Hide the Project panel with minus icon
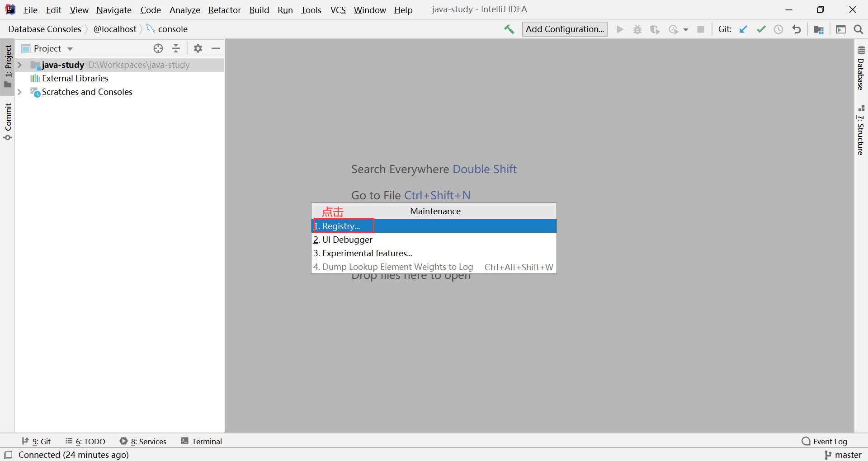868x461 pixels. [216, 48]
